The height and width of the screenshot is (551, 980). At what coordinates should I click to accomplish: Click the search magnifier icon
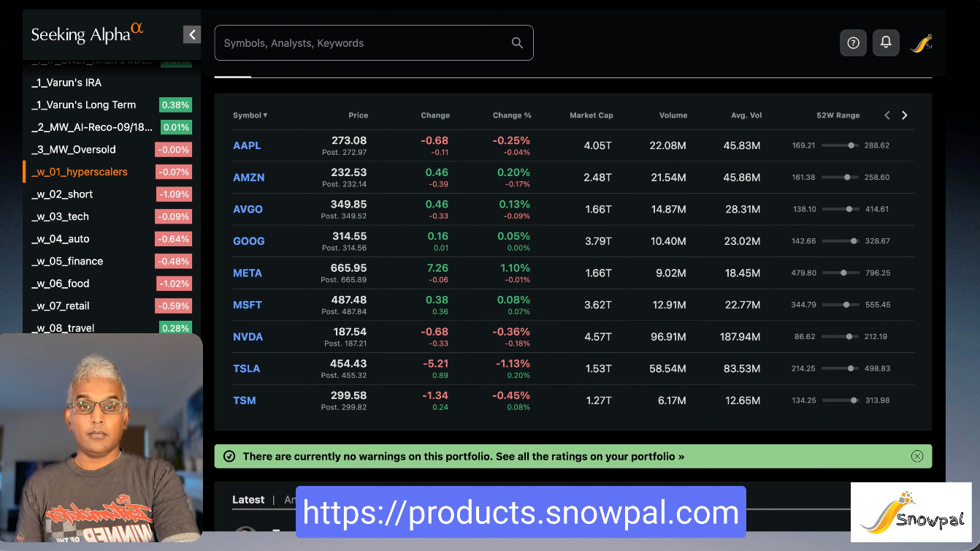(x=517, y=43)
